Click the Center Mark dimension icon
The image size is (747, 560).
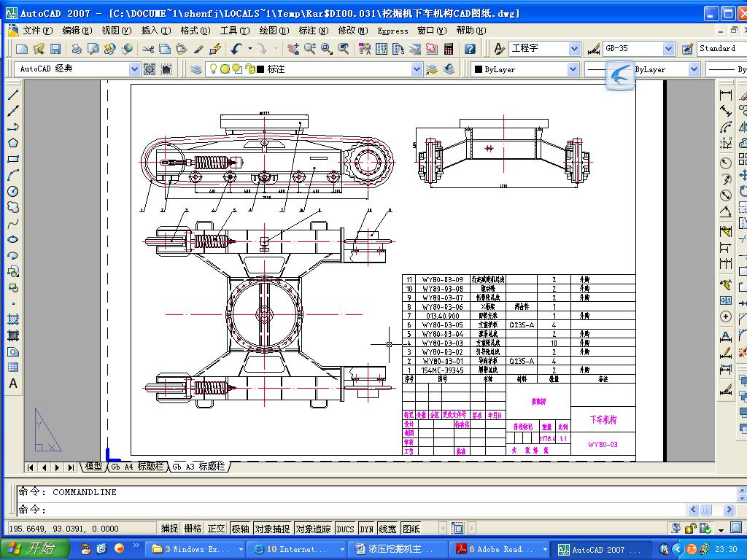(726, 316)
